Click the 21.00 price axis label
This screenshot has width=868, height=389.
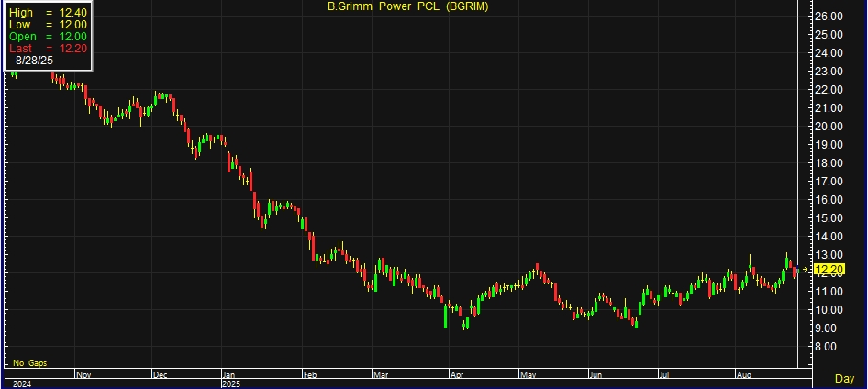[x=829, y=108]
